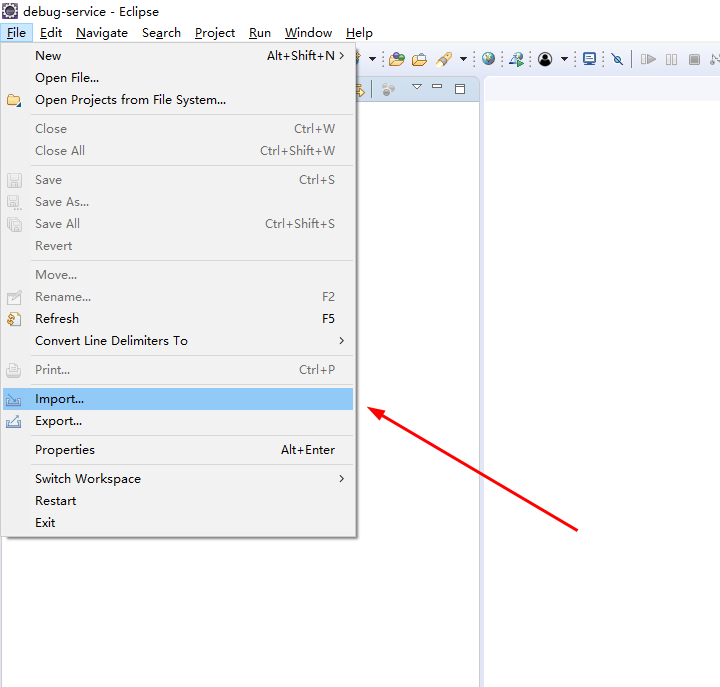The height and width of the screenshot is (687, 720).
Task: Choose Open File... from File menu
Action: [x=178, y=78]
